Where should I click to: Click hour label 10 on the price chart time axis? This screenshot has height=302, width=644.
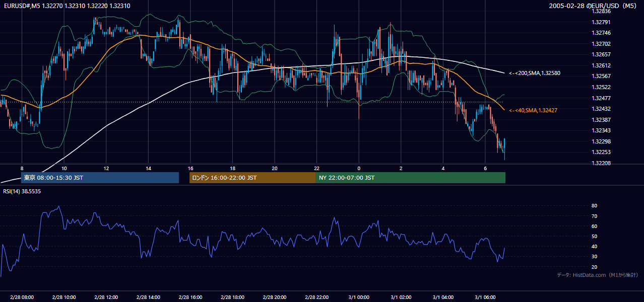[x=64, y=168]
